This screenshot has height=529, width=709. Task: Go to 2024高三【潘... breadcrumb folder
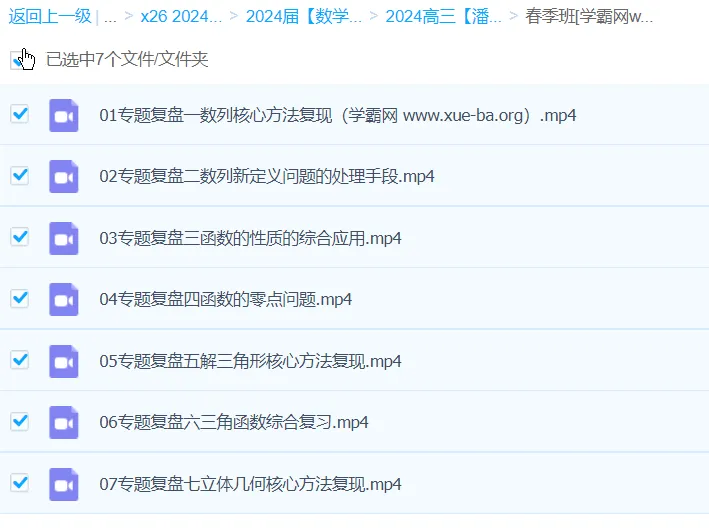click(x=443, y=16)
